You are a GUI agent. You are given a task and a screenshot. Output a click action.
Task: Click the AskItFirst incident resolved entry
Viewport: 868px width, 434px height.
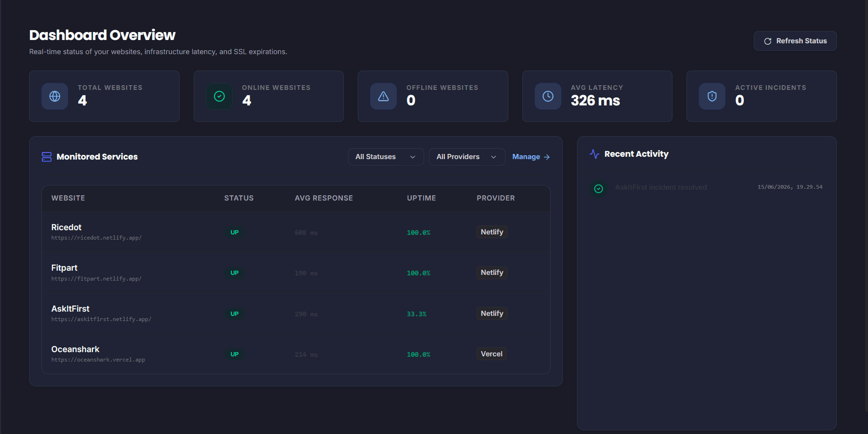pyautogui.click(x=661, y=187)
